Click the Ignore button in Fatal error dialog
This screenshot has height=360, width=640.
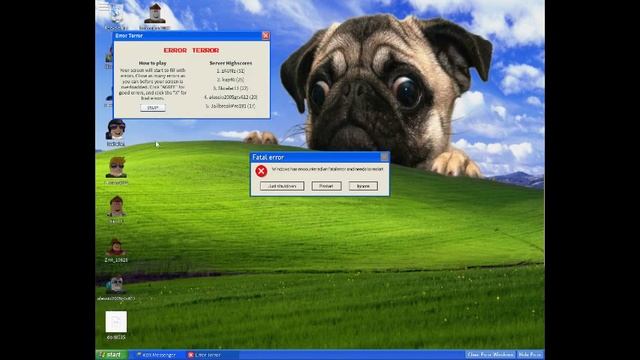363,186
